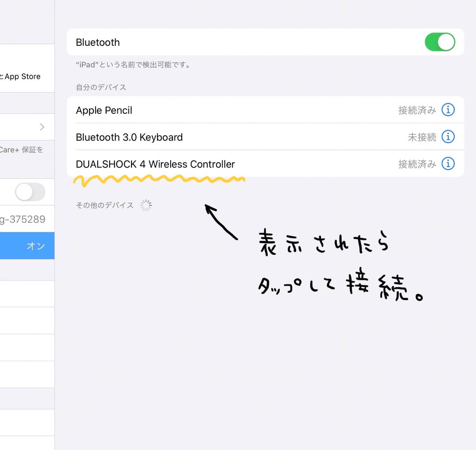Toggle the sidebar switch that is off
Screen dimensions: 476x450
(30, 192)
